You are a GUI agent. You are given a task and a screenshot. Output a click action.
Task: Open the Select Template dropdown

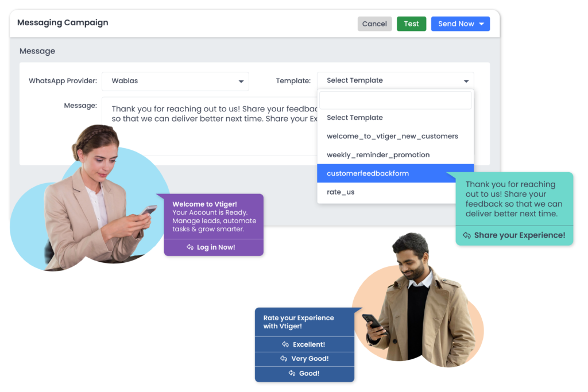tap(395, 81)
